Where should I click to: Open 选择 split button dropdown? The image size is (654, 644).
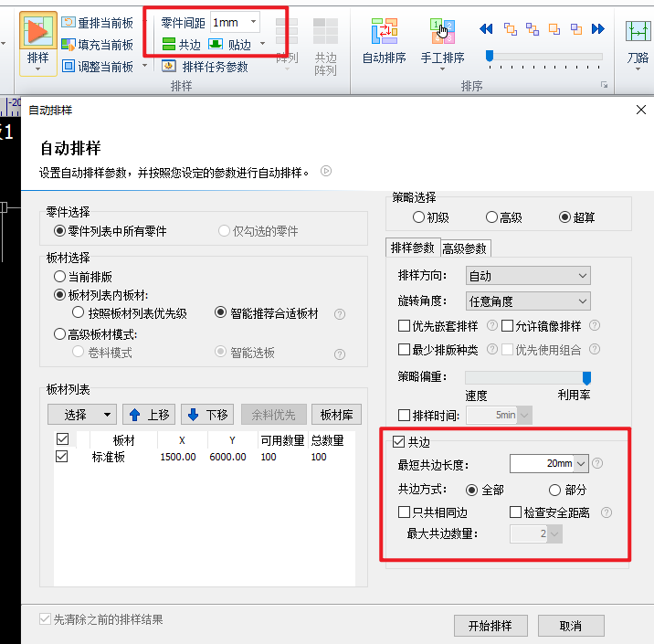coord(107,414)
